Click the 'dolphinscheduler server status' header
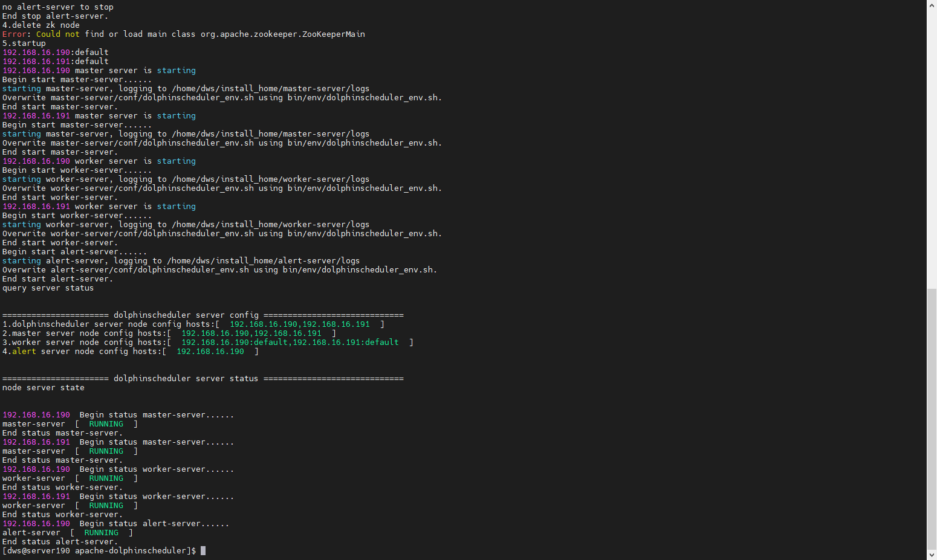This screenshot has height=560, width=937. (186, 379)
